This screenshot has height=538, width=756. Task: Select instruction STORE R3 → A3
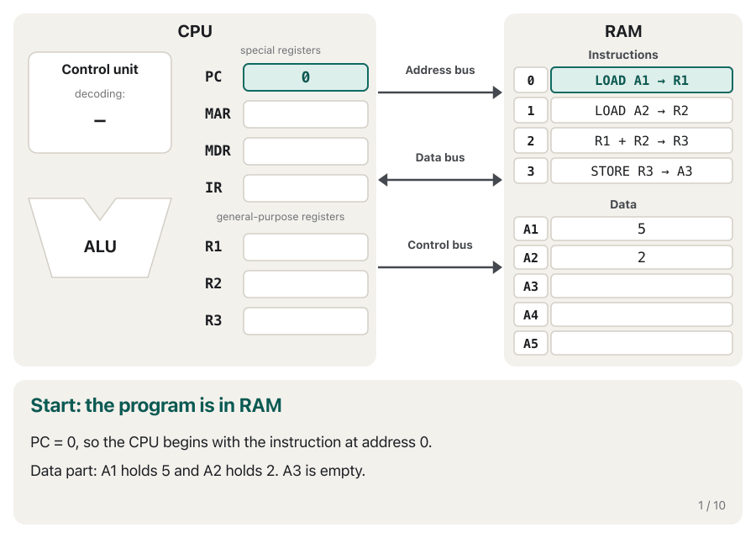pos(641,171)
